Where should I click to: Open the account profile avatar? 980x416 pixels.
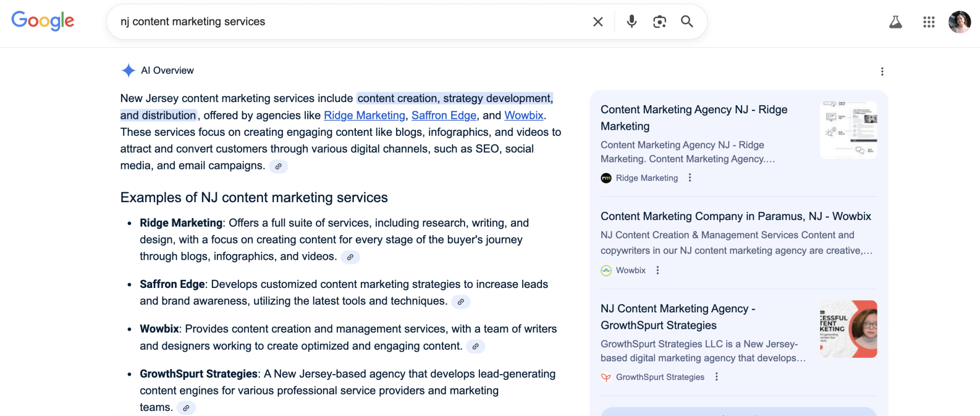click(x=960, y=22)
